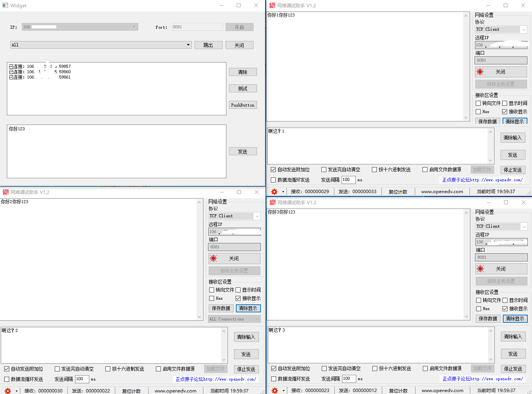This screenshot has height=394, width=532.
Task: Open the All client dropdown in Widget window
Action: [101, 45]
